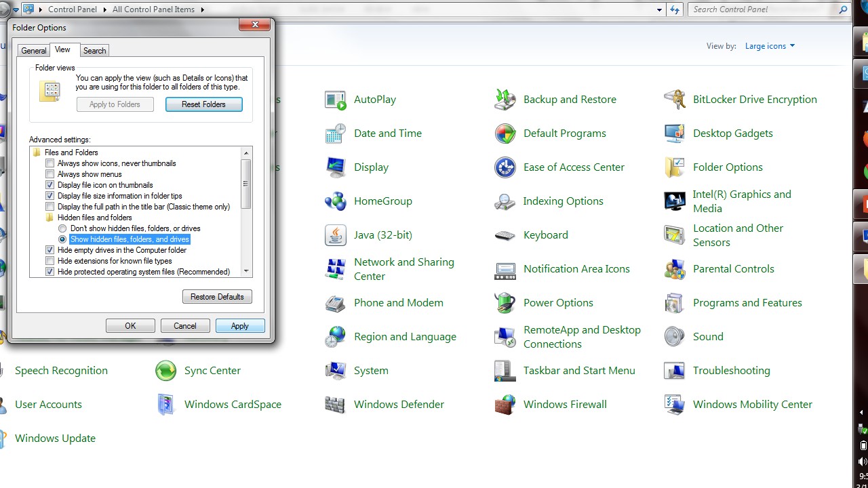Image resolution: width=868 pixels, height=488 pixels.
Task: Click in the Search Control Panel field
Action: 763,9
